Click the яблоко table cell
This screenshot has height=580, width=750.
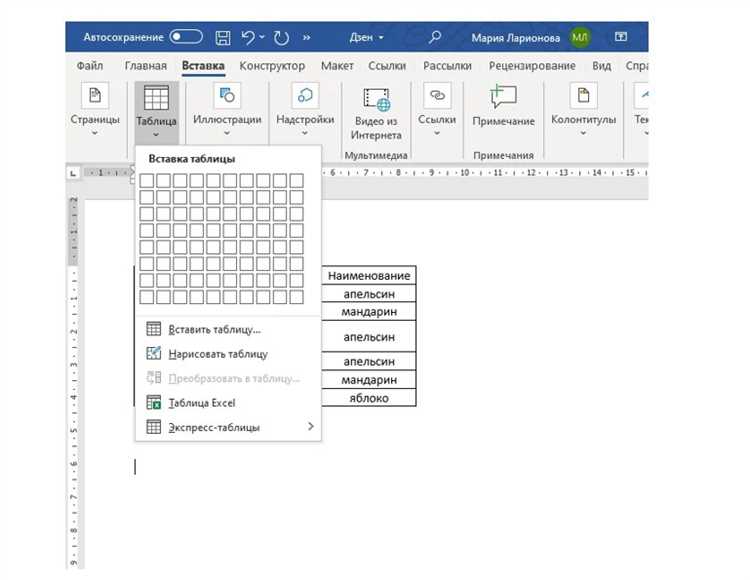pyautogui.click(x=369, y=398)
